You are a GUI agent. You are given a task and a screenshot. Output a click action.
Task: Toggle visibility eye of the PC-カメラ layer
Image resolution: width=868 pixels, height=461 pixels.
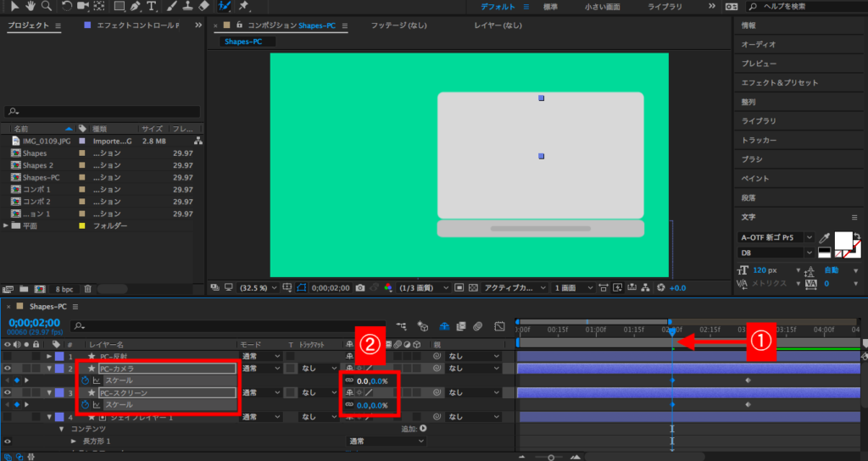pyautogui.click(x=8, y=369)
